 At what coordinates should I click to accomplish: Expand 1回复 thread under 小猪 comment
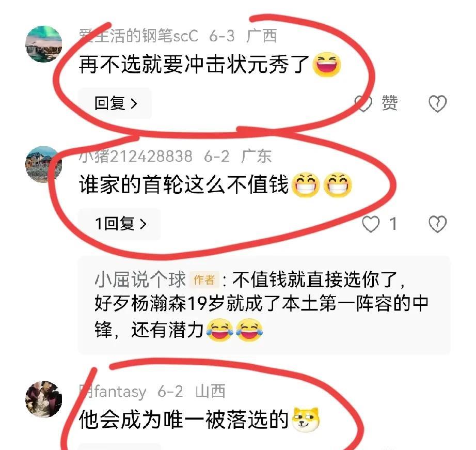(120, 224)
